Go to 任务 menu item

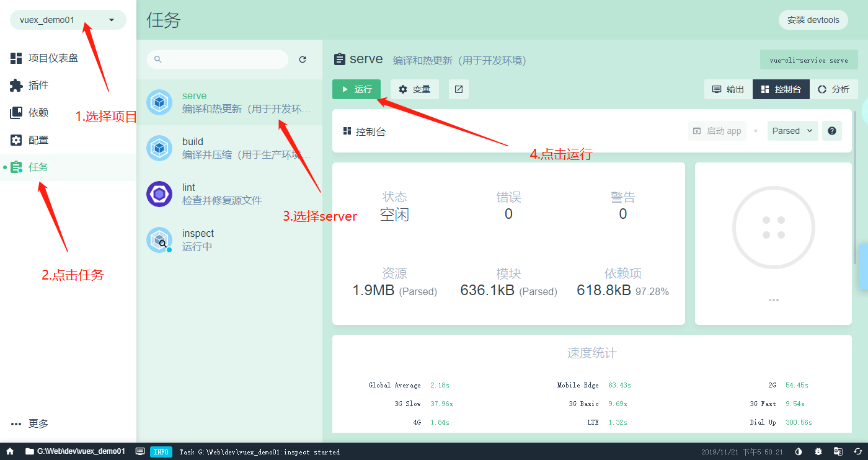[68, 167]
